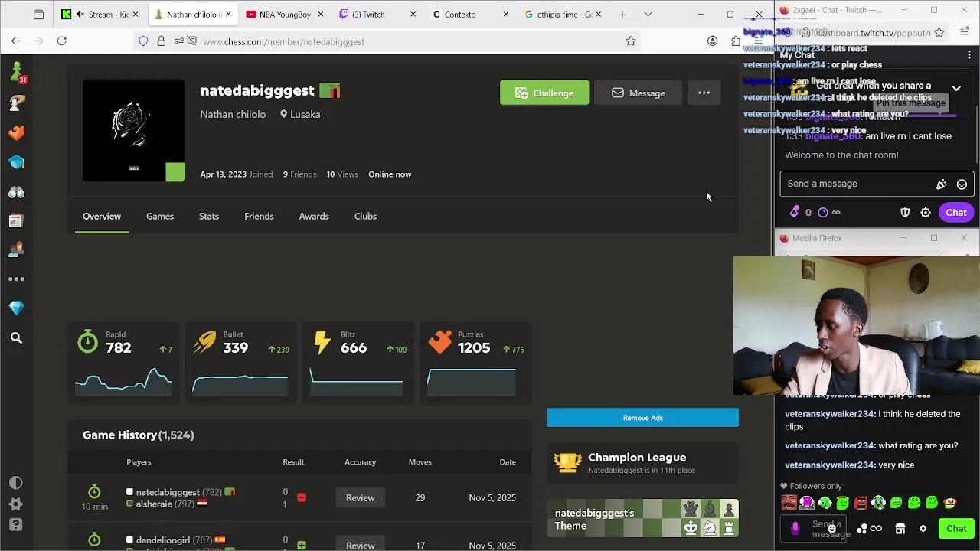Click natedabiggest profile avatar image

point(133,130)
